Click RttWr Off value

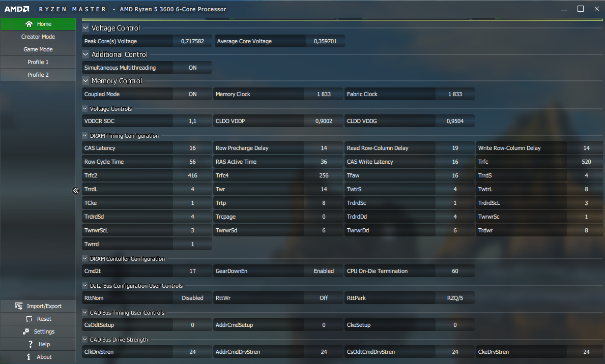324,298
